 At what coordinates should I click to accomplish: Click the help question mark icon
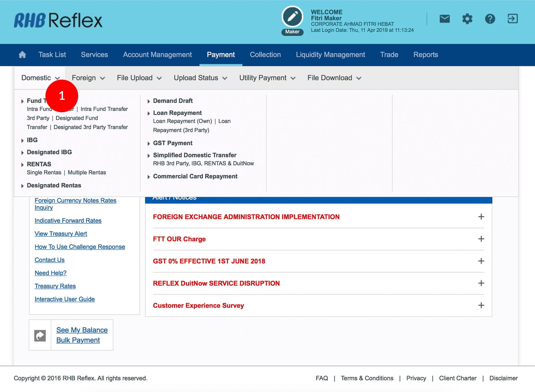pyautogui.click(x=490, y=19)
